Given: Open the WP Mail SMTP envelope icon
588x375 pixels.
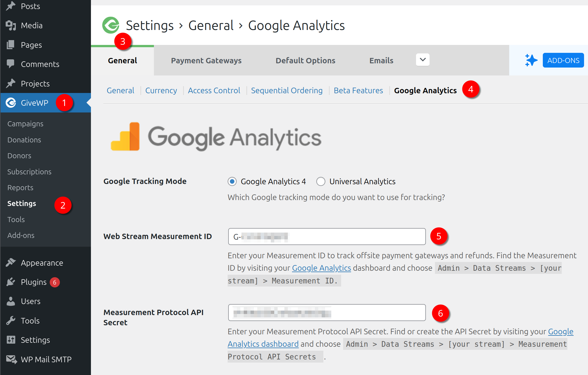Looking at the screenshot, I should pos(11,359).
